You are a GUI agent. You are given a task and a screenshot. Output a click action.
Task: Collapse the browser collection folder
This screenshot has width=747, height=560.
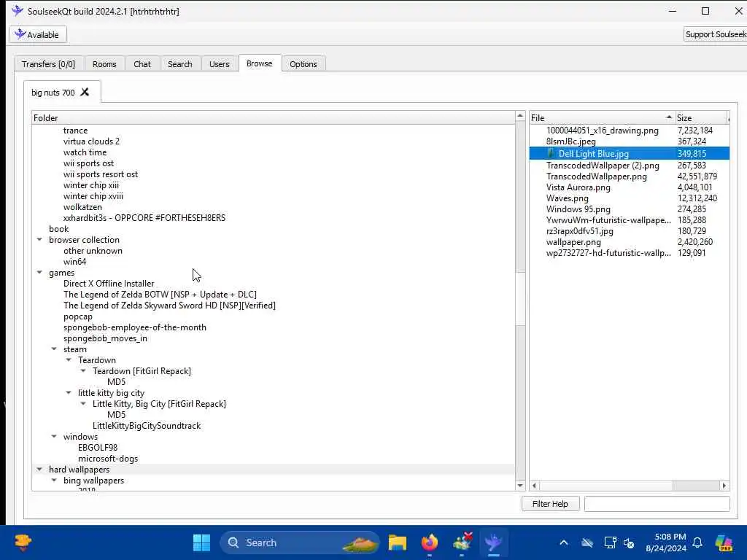[x=39, y=239]
